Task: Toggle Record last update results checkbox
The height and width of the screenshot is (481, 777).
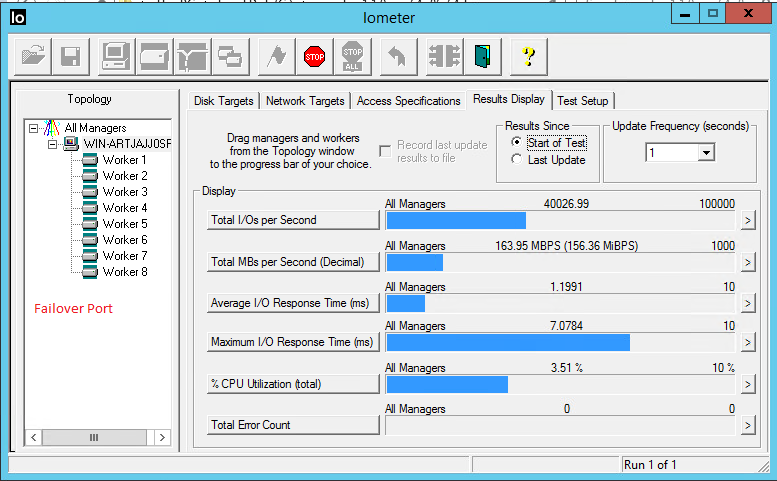Action: tap(385, 151)
